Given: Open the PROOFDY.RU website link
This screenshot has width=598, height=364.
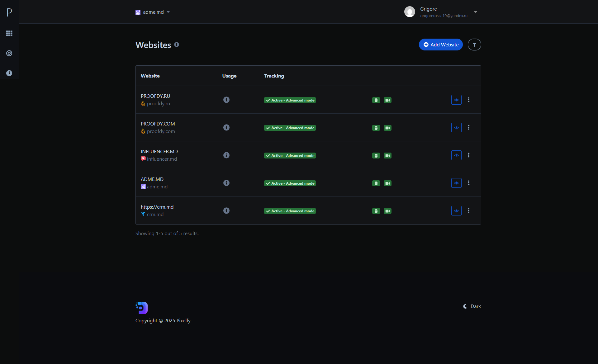Looking at the screenshot, I should [155, 96].
